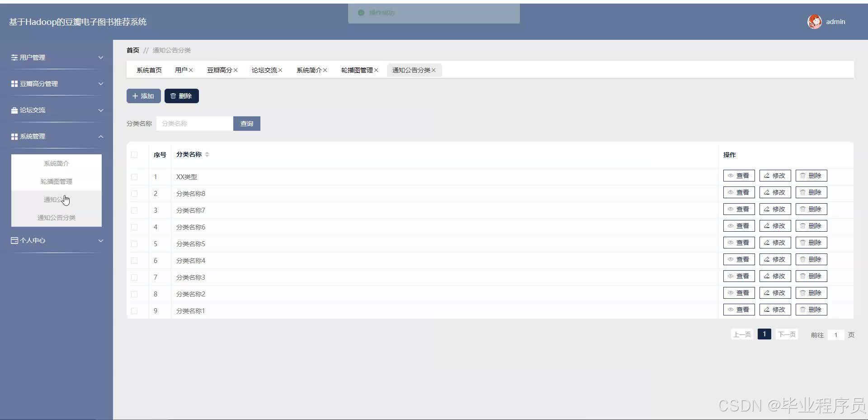Edit the 分类名称1 row

point(775,310)
